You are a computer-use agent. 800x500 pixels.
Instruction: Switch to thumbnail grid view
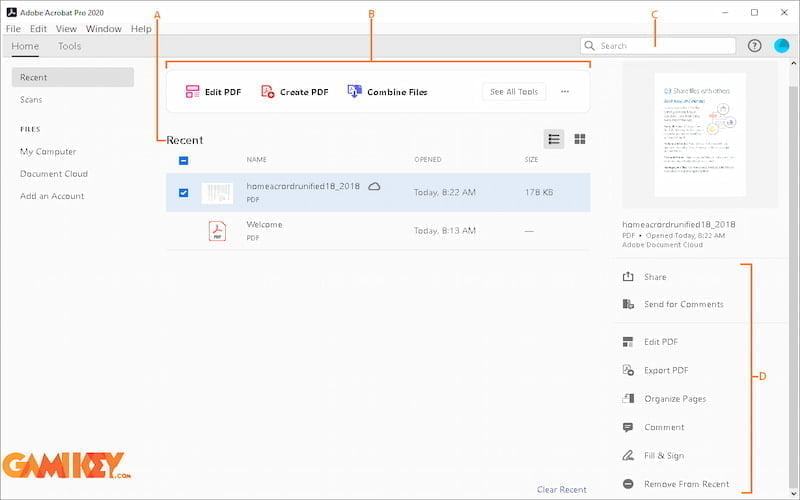[x=580, y=139]
